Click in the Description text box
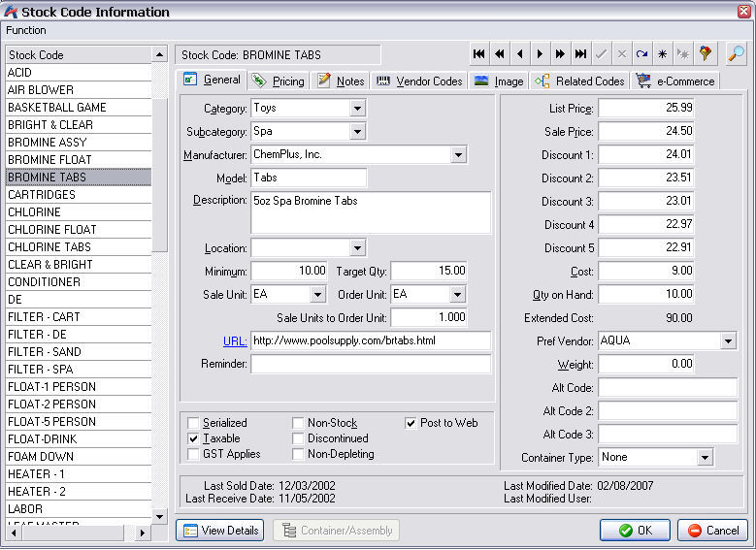756x550 pixels. [371, 212]
